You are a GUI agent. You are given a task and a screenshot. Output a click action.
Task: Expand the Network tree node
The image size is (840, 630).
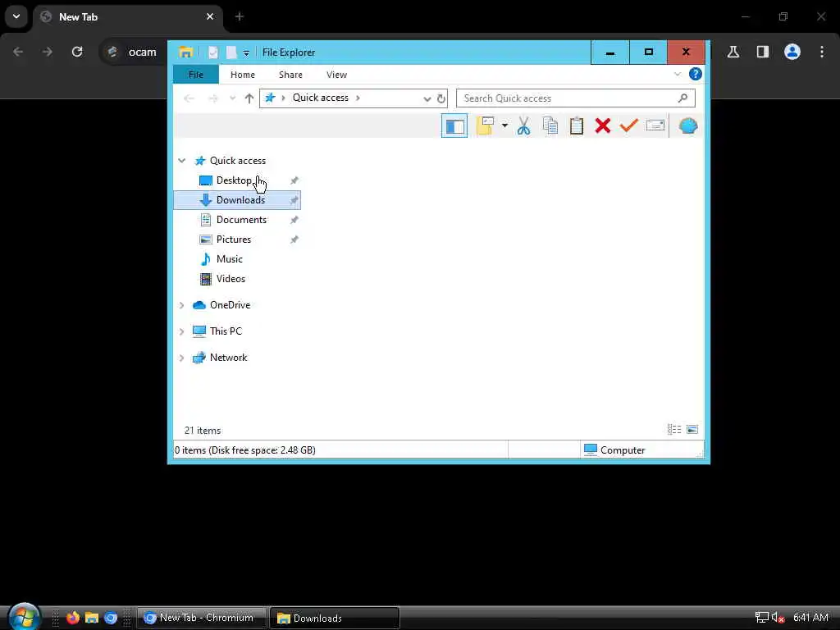pyautogui.click(x=181, y=358)
